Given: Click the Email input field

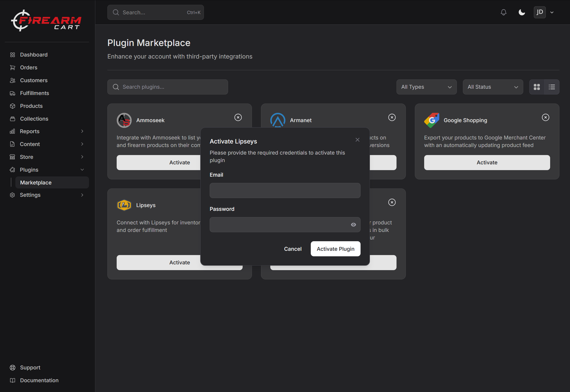Looking at the screenshot, I should coord(285,190).
